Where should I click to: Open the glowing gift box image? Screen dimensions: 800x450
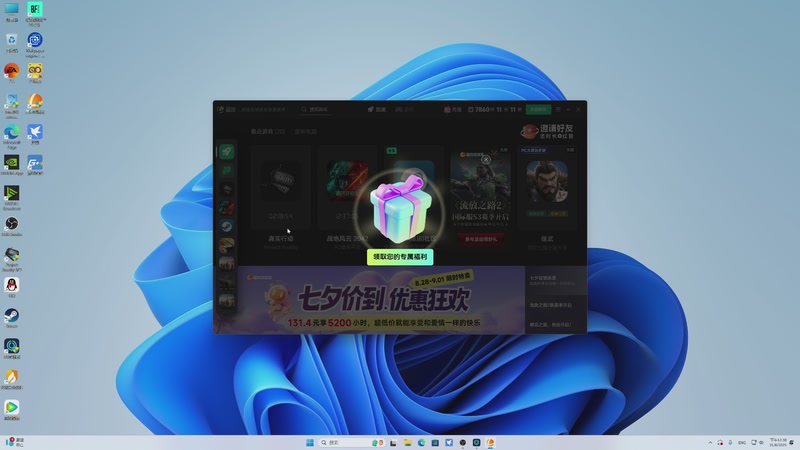[401, 209]
